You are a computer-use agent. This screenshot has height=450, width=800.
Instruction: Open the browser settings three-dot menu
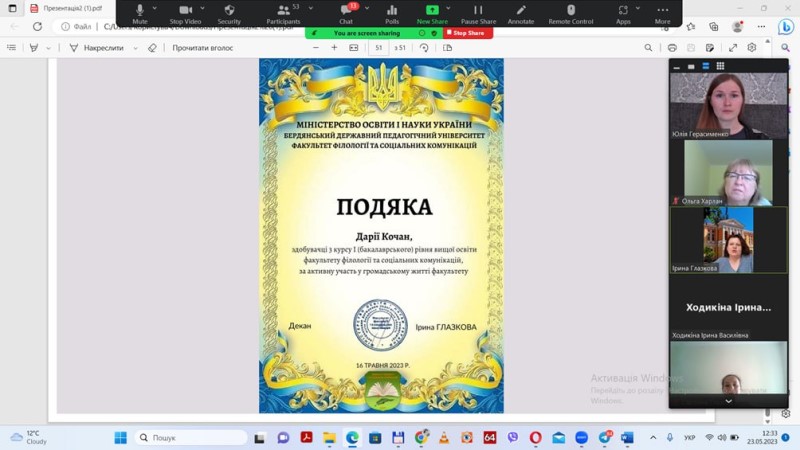point(761,27)
